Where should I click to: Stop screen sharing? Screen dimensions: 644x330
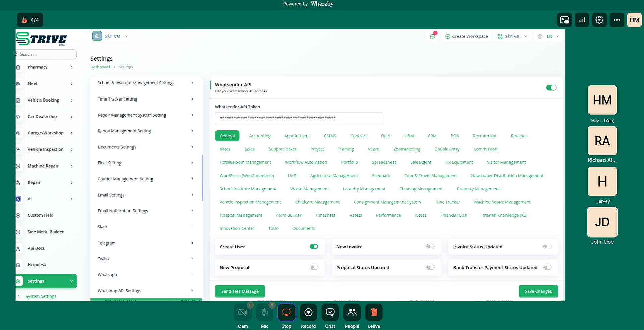tap(286, 312)
